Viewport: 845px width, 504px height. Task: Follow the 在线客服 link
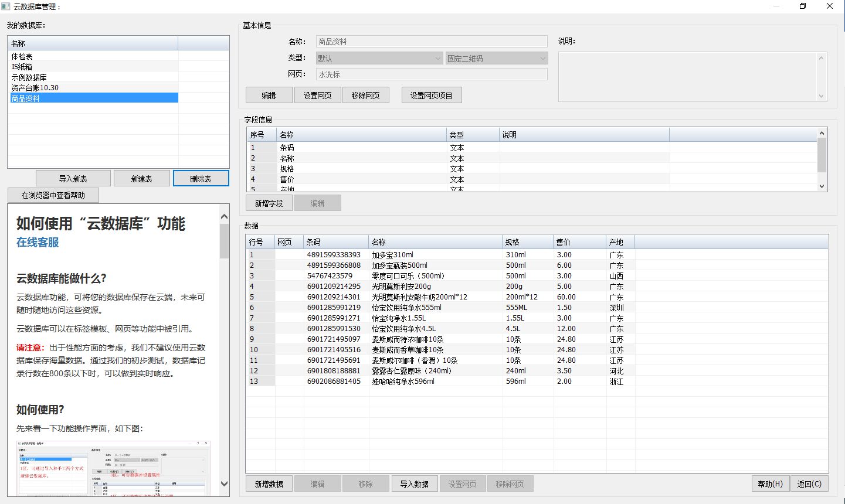click(x=38, y=243)
